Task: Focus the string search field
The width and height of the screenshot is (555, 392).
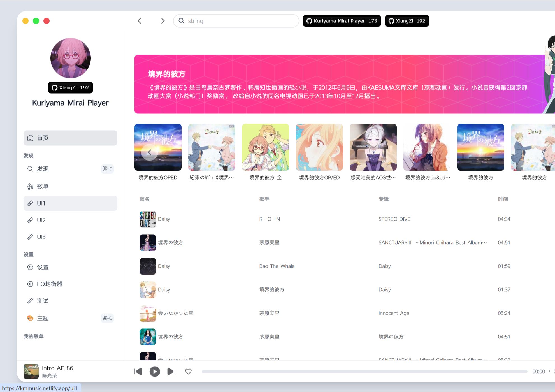Action: click(x=236, y=21)
